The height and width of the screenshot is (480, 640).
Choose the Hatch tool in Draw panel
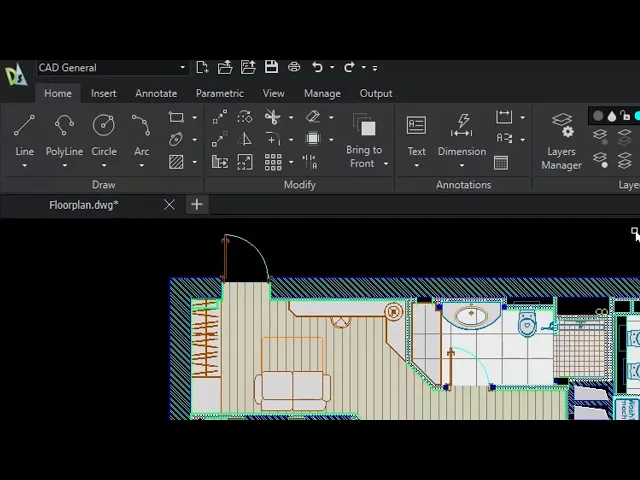coord(176,162)
